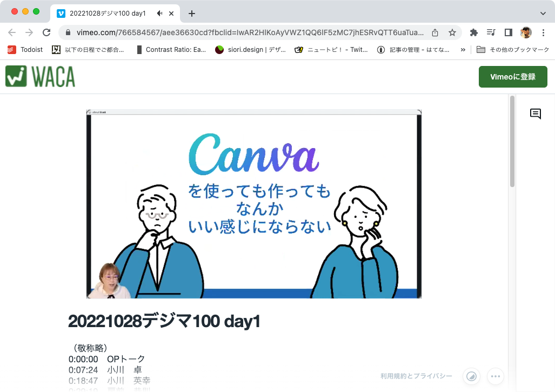Click the 0:18:47 小川 英幸 timestamp

point(109,381)
